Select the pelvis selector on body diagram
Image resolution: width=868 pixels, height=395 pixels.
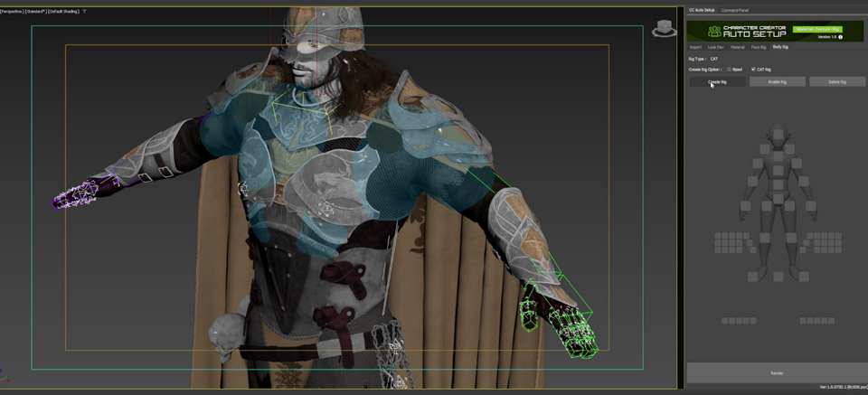[x=776, y=201]
